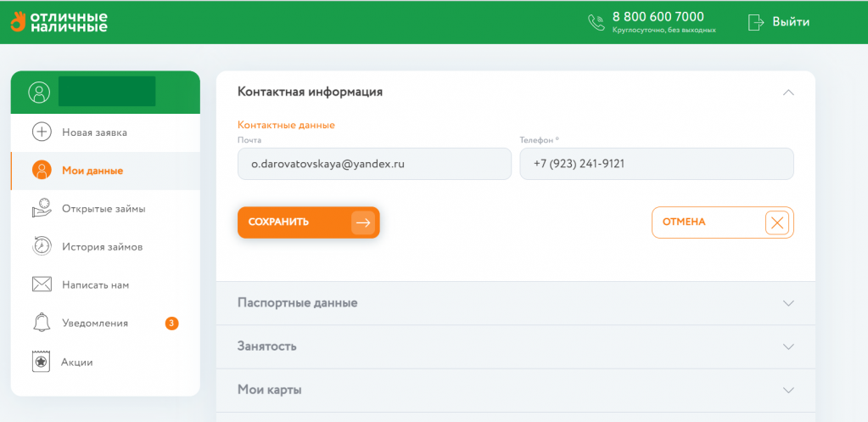868x422 pixels.
Task: Click the notifications count badge 3
Action: point(171,323)
